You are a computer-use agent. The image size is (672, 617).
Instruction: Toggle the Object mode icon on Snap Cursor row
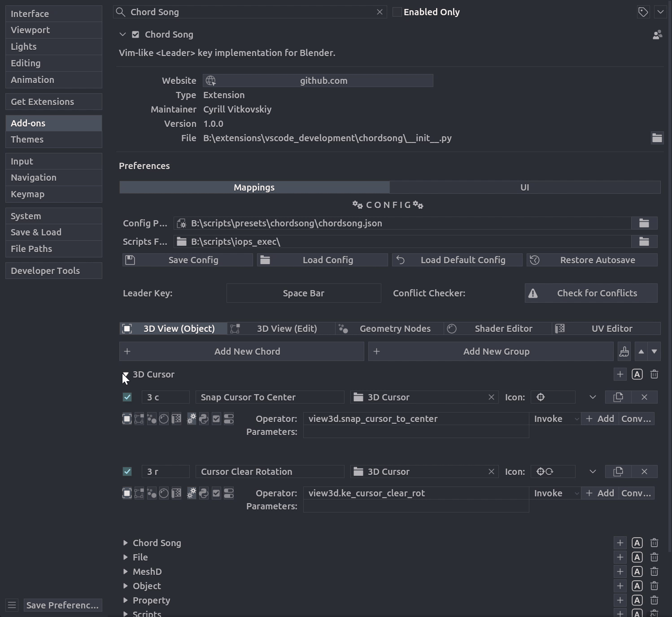coord(127,418)
